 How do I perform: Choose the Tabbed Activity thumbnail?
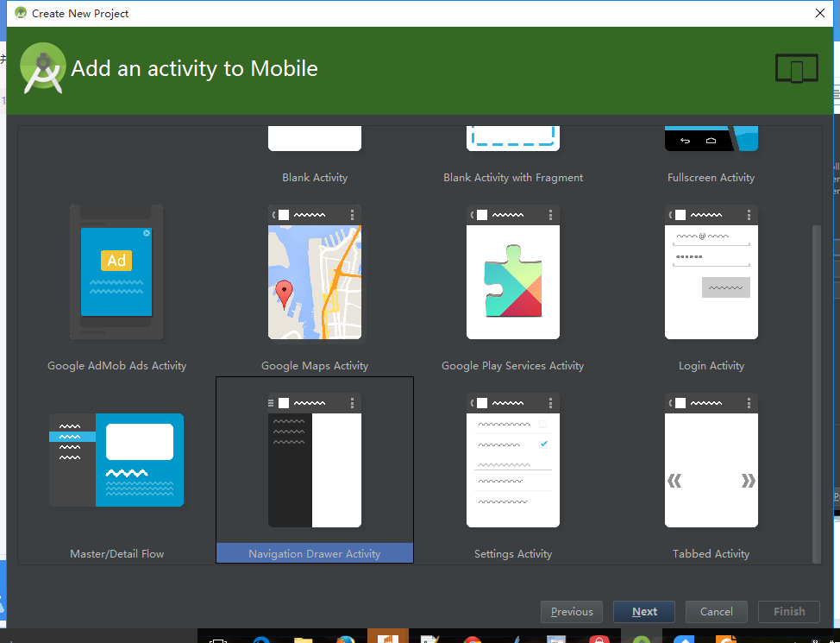point(711,460)
